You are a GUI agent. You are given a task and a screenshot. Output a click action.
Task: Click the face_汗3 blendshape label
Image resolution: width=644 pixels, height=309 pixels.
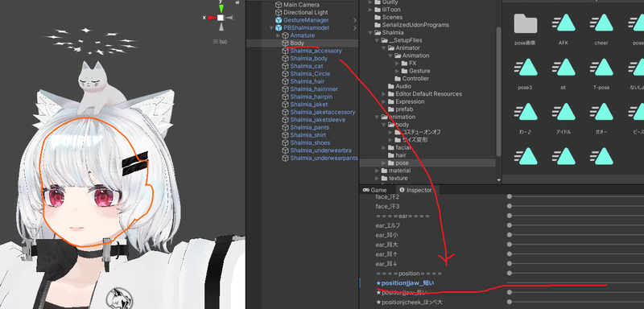[387, 207]
